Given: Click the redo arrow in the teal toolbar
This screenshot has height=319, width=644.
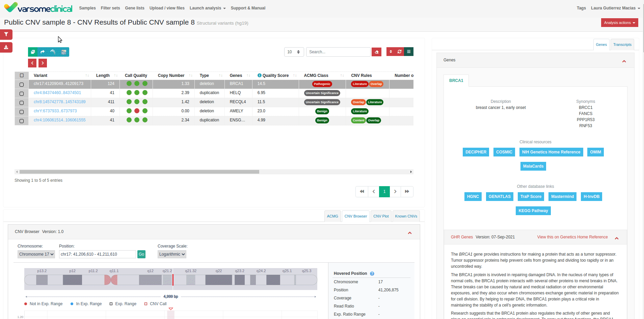Looking at the screenshot, I should [42, 52].
